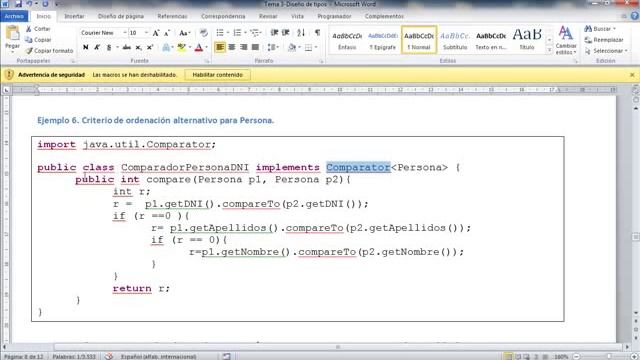Open change case Aa dropdown
This screenshot has height=360, width=640.
(x=184, y=33)
